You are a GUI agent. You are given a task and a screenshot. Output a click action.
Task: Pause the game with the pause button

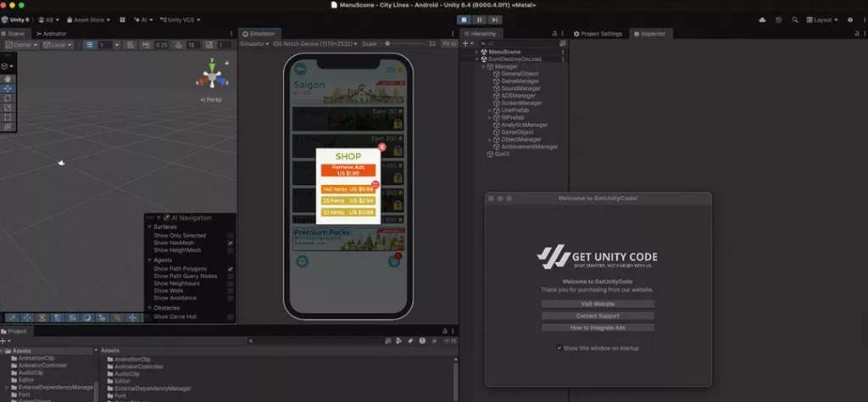pyautogui.click(x=480, y=20)
